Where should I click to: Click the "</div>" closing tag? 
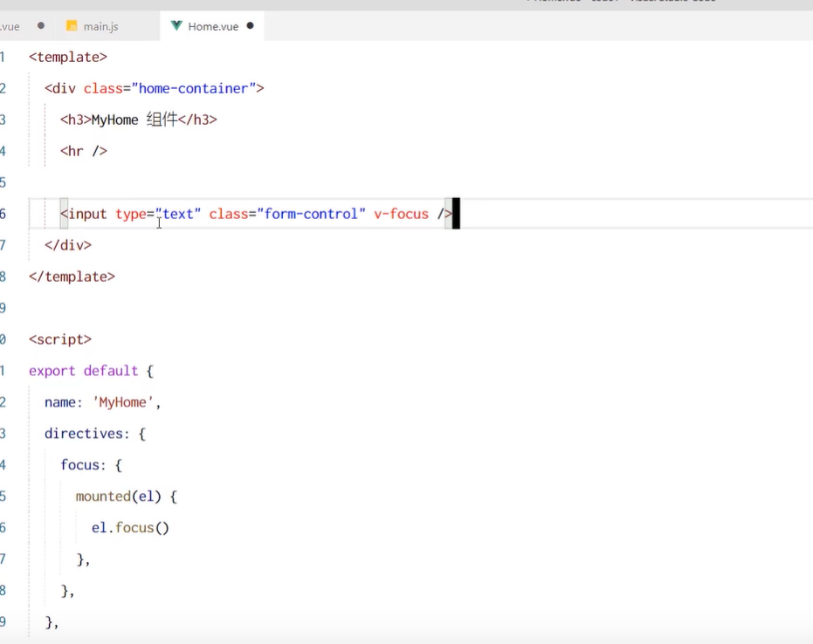(x=68, y=245)
